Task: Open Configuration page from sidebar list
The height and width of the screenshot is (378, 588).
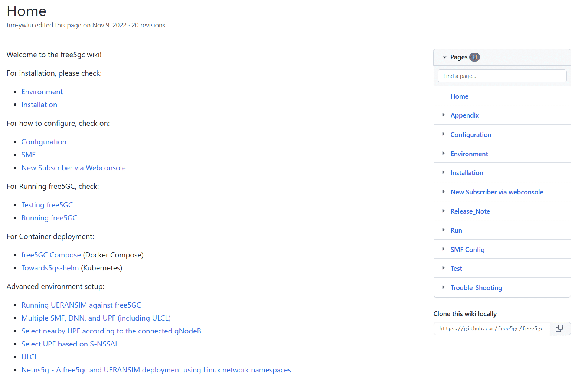Action: pyautogui.click(x=471, y=135)
